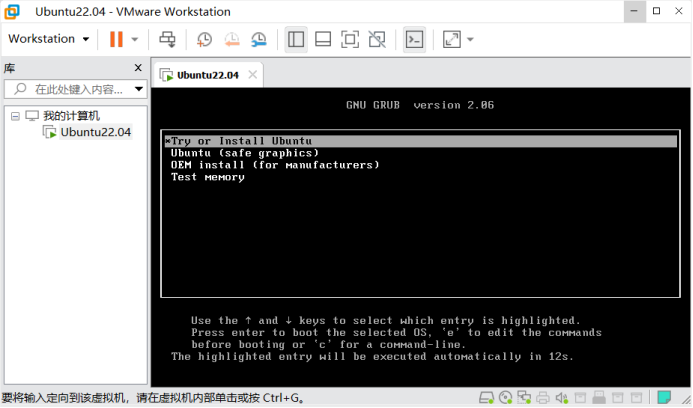Select the Try or Install Ubuntu entry
The width and height of the screenshot is (693, 408).
pyautogui.click(x=420, y=141)
